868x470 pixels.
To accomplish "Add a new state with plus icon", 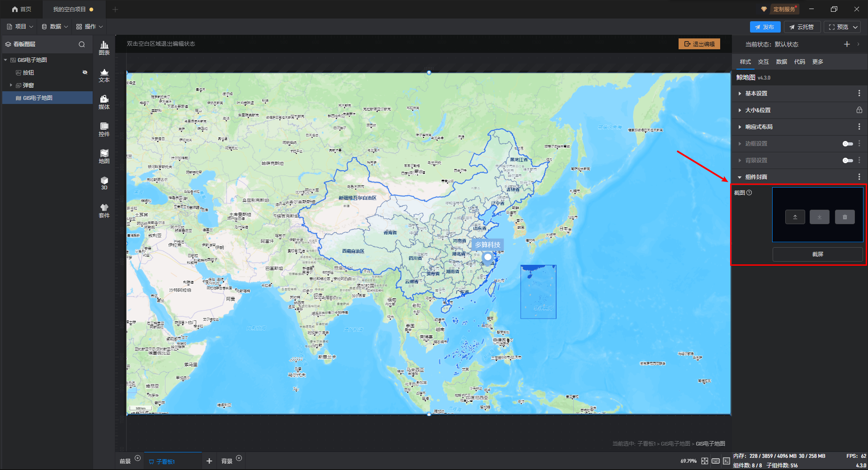I will [847, 44].
